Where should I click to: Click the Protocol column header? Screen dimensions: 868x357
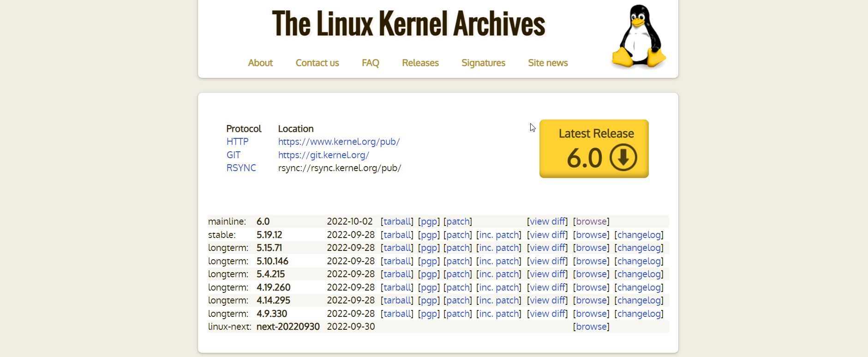coord(244,129)
